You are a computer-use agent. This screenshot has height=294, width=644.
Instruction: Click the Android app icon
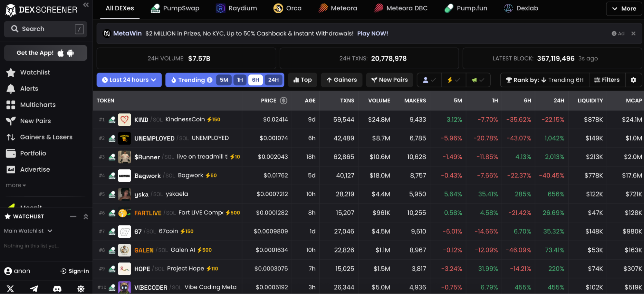coord(70,53)
